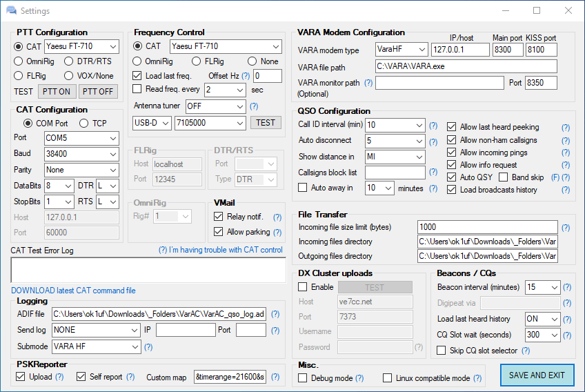Viewport: 585px width, 392px height.
Task: Expand the Baud rate dropdown
Action: (x=113, y=154)
